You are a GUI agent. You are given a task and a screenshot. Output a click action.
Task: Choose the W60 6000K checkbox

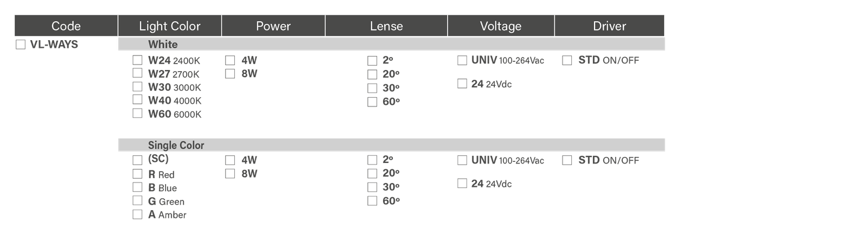138,114
